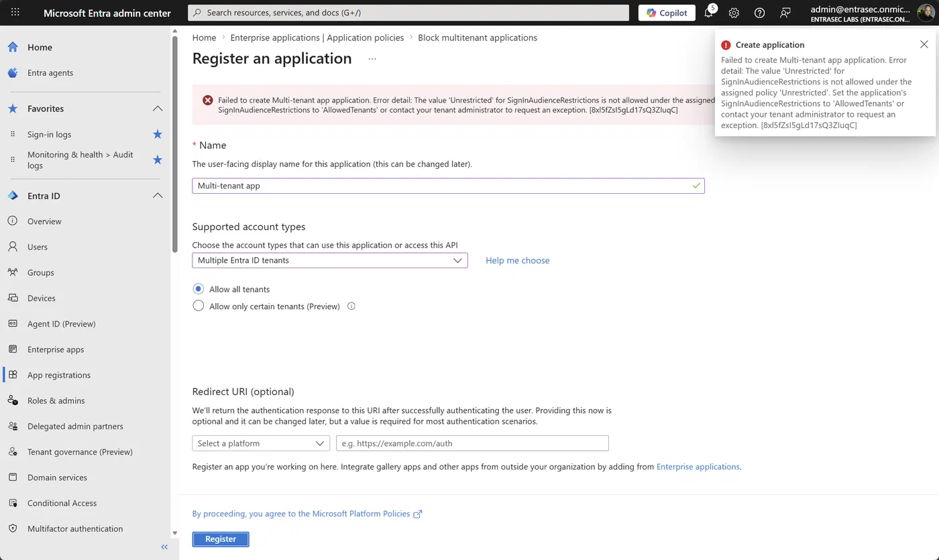Click the sidebar vertical scrollbar

click(x=175, y=144)
